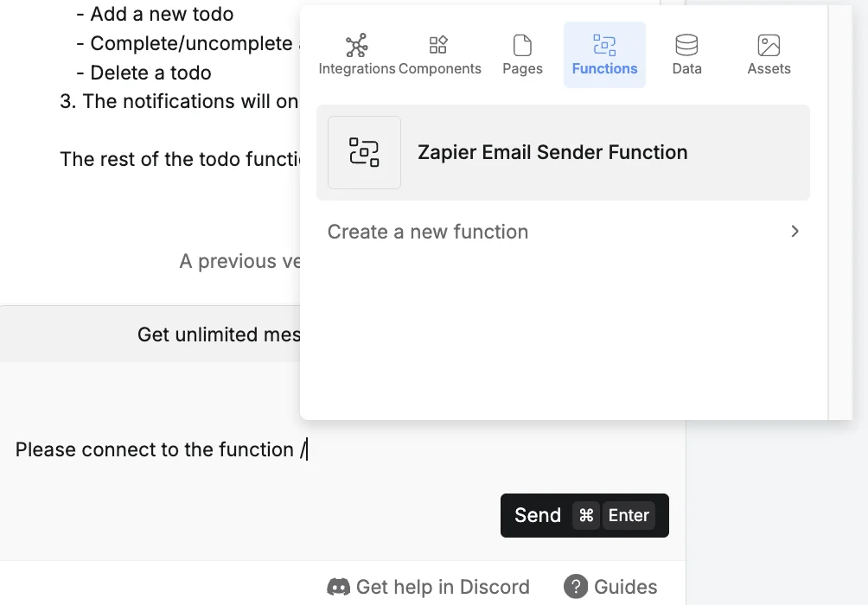Click the Send button
This screenshot has width=868, height=605.
coord(584,515)
